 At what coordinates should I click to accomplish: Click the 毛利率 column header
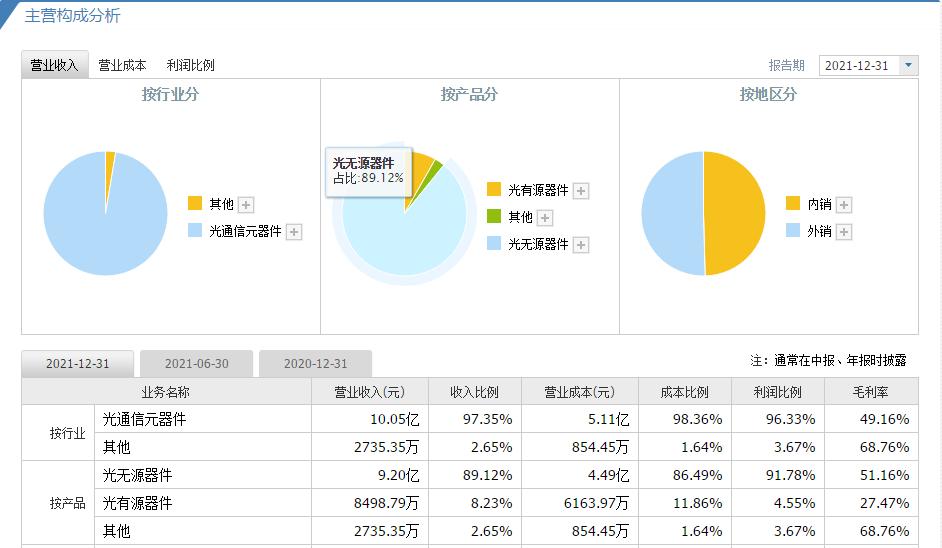(871, 392)
